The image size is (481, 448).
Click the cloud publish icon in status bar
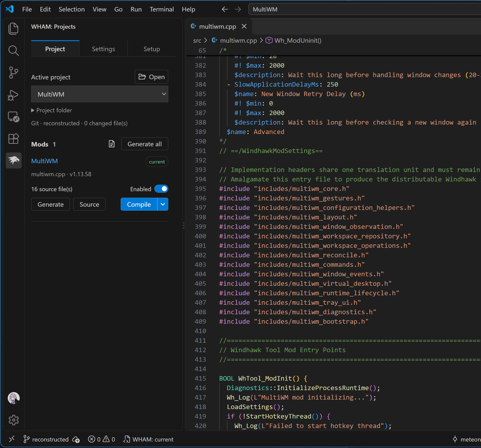point(76,439)
